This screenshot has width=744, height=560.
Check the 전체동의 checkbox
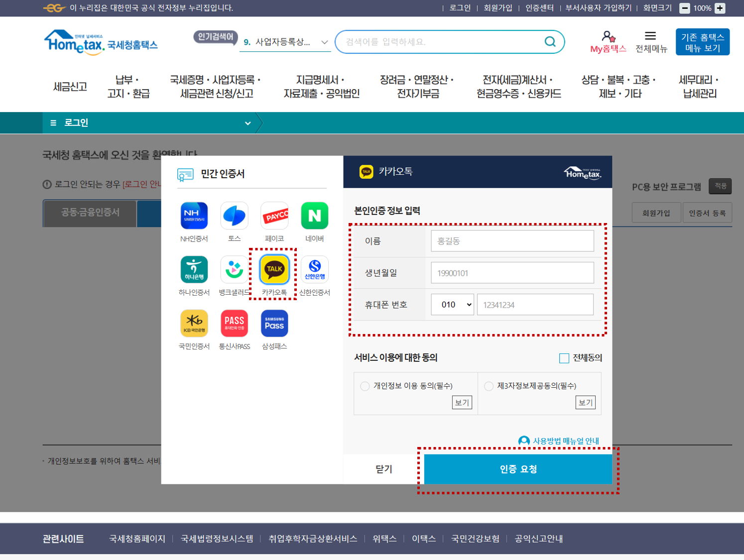point(564,358)
